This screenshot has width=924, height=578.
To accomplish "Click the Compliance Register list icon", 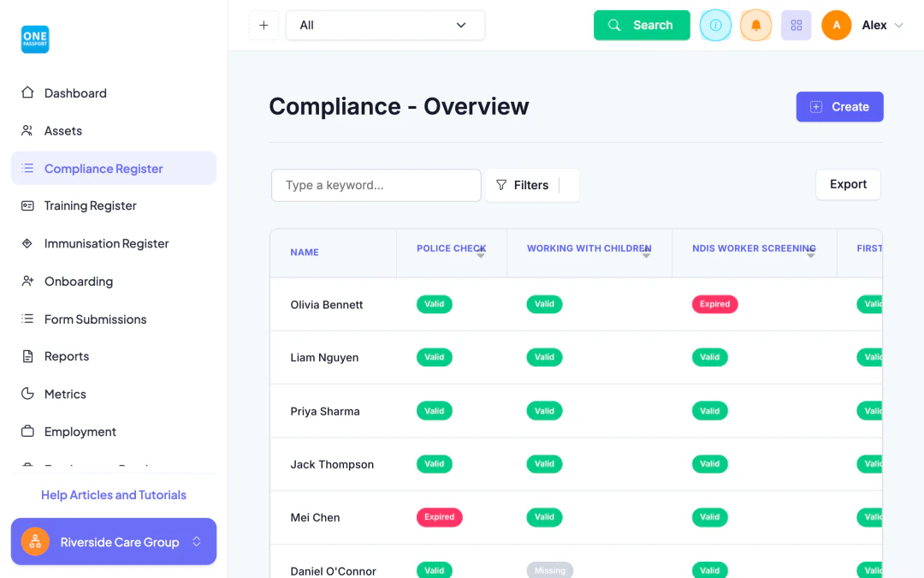I will [27, 168].
